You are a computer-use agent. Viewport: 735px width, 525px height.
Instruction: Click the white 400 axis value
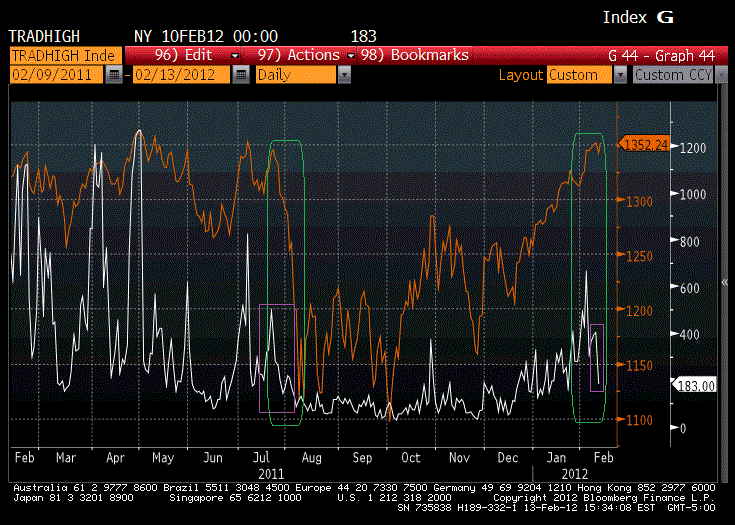689,334
